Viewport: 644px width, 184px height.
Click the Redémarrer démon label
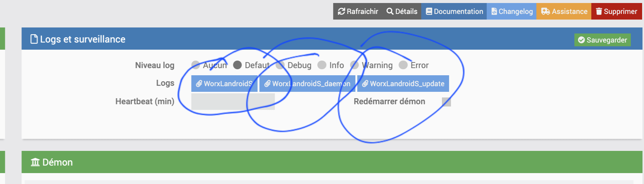[390, 102]
